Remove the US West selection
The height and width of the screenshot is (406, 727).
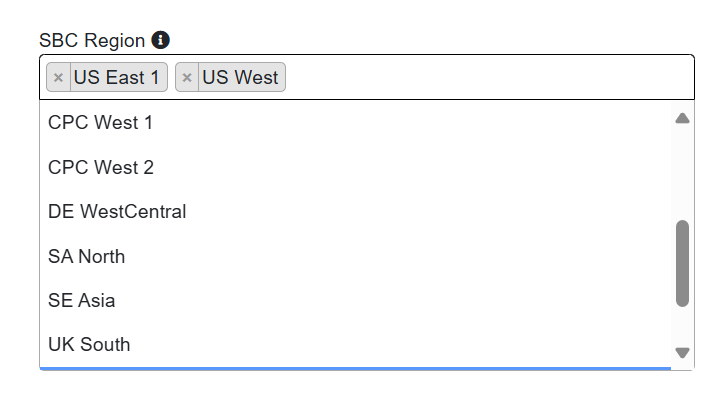[x=187, y=77]
